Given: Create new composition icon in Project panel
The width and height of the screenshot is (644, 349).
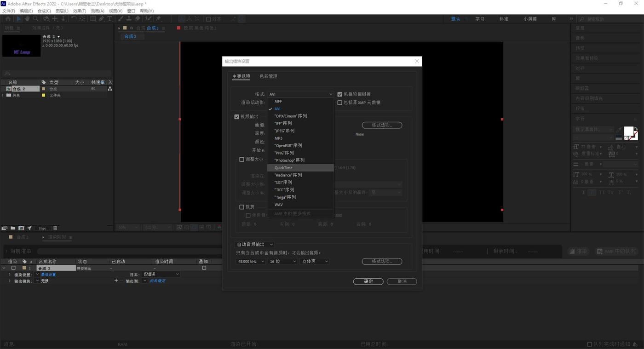Looking at the screenshot, I should (x=21, y=228).
